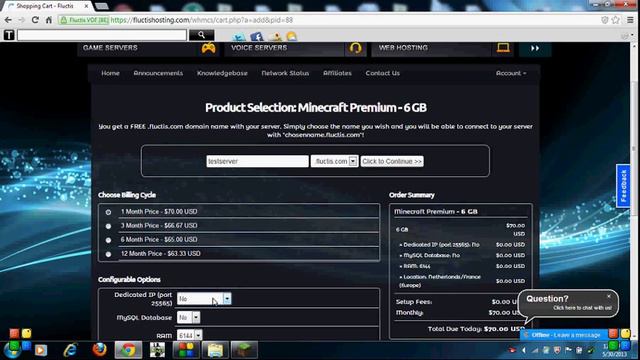Open the Dedicated IP dropdown
640x360 pixels.
pos(204,299)
